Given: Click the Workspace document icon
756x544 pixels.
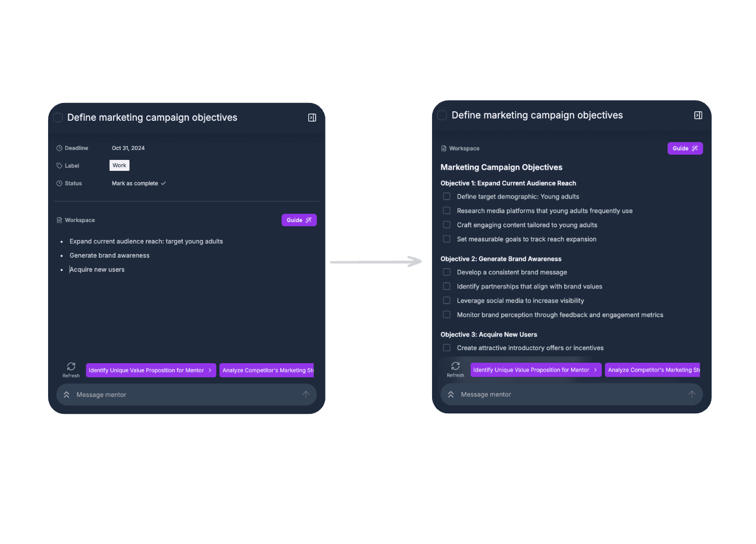Looking at the screenshot, I should pyautogui.click(x=59, y=220).
